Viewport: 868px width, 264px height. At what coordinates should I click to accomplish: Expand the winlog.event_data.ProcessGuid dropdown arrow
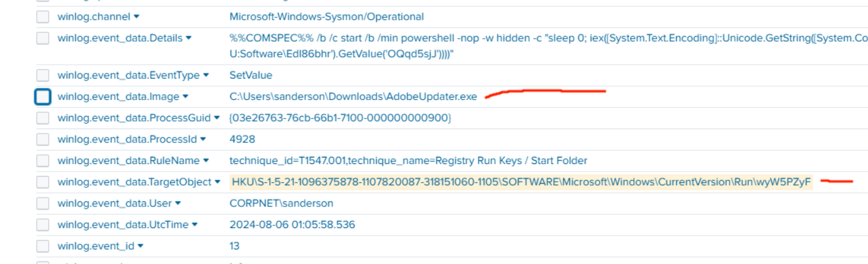[217, 118]
